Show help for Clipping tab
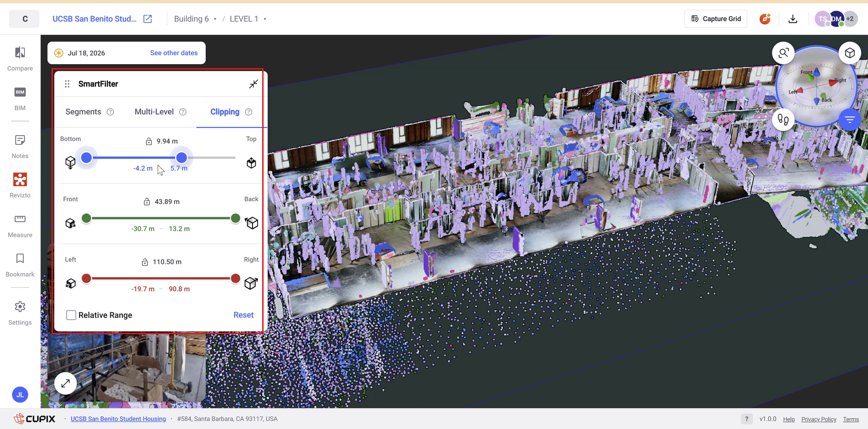 coord(249,112)
